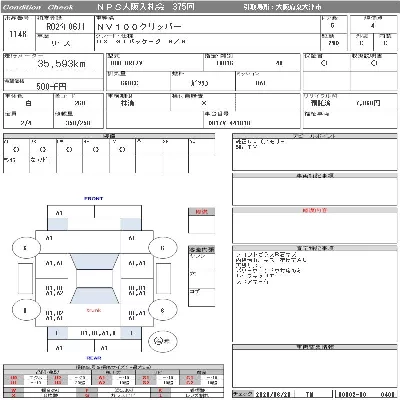The image size is (400, 400).
Task: Click the "Condition Check" title text
Action: pyautogui.click(x=37, y=7)
